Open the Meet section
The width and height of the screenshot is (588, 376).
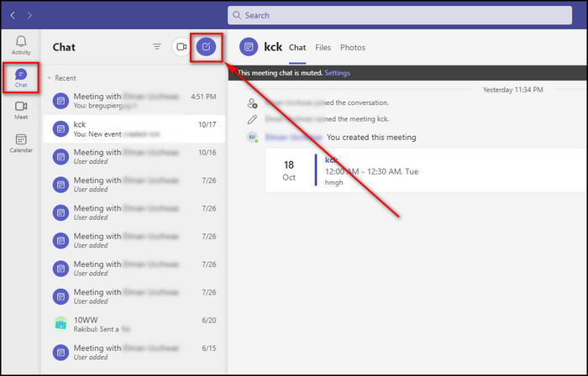[21, 111]
